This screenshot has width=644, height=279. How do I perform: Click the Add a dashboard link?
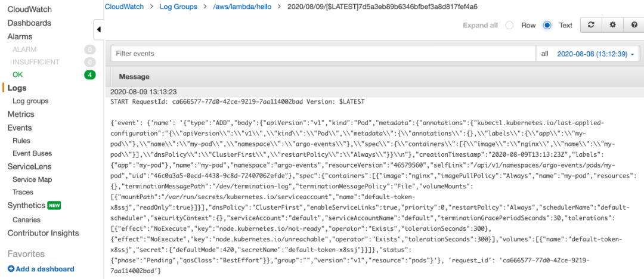[45, 269]
